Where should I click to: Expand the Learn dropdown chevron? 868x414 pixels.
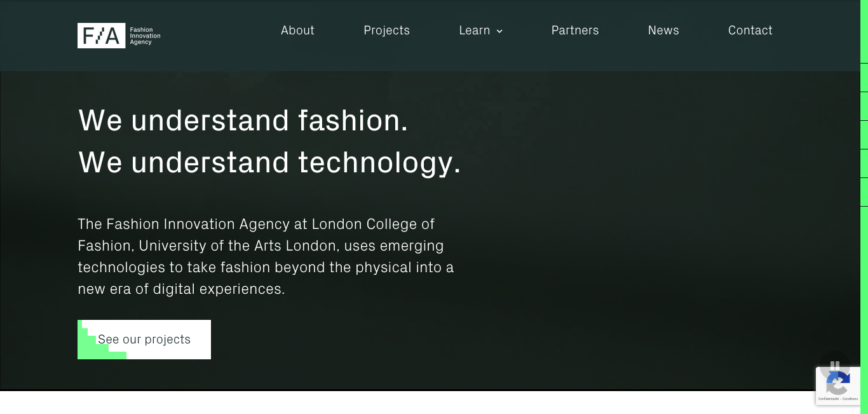click(499, 31)
